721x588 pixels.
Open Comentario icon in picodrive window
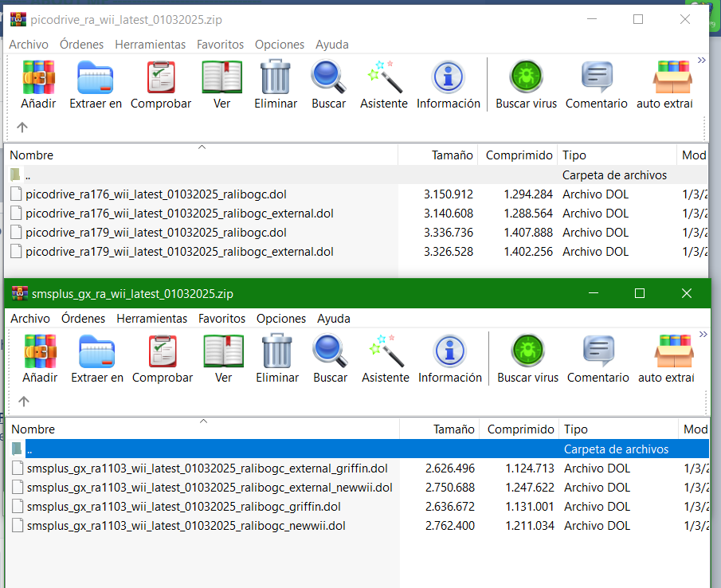click(x=597, y=77)
